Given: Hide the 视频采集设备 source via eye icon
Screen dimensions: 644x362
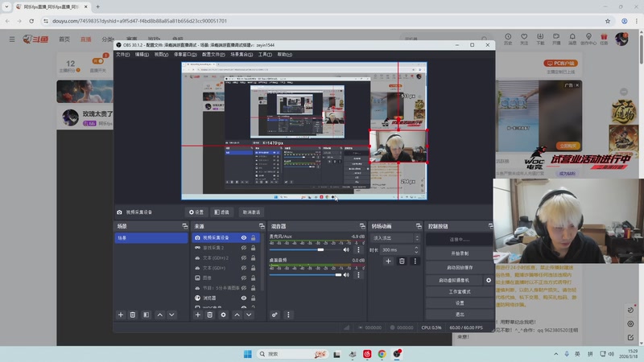Looking at the screenshot, I should (x=244, y=238).
